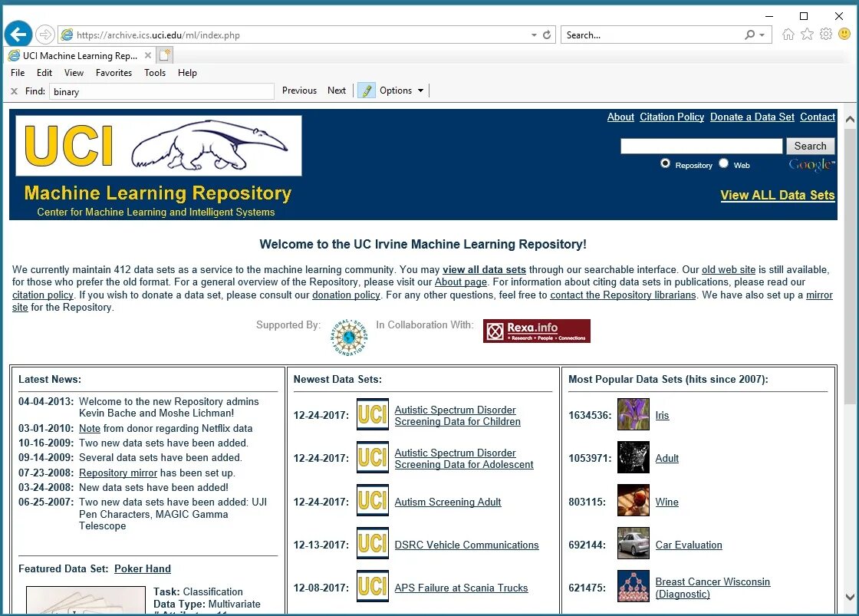This screenshot has height=616, width=859.
Task: Click the Next find result button
Action: pyautogui.click(x=337, y=91)
